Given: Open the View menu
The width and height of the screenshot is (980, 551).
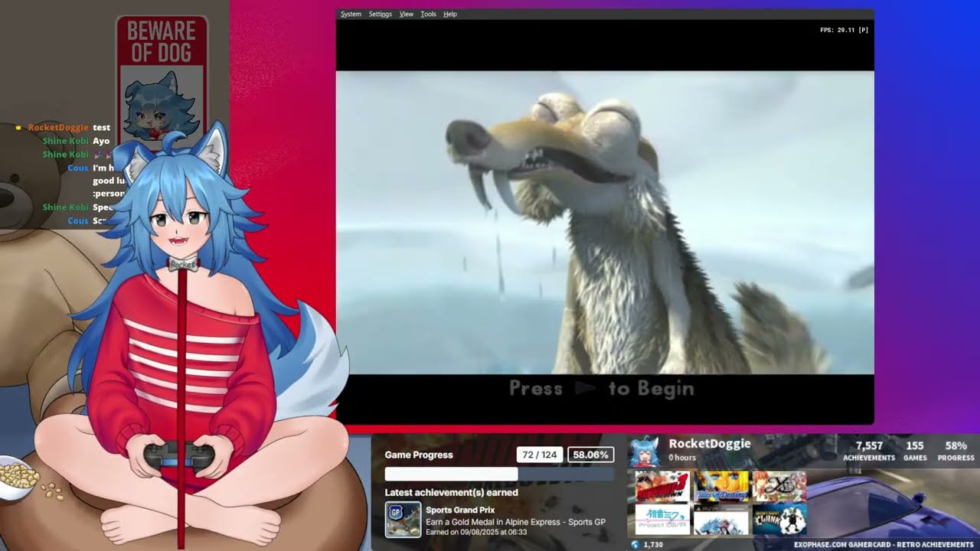Looking at the screenshot, I should point(406,14).
